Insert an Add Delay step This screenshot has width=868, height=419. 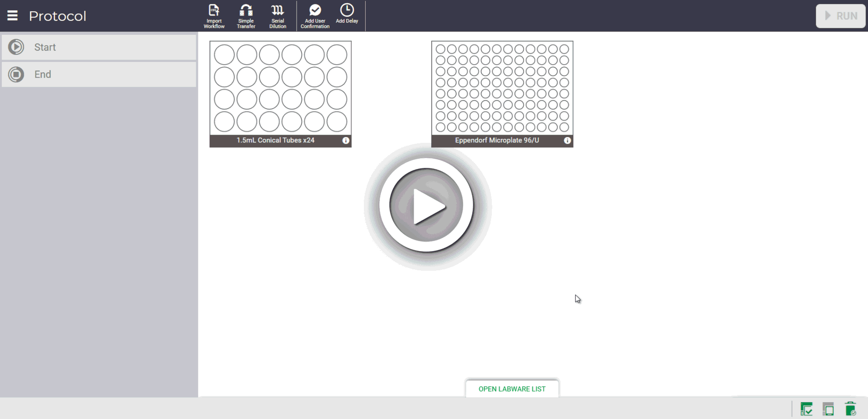(347, 14)
